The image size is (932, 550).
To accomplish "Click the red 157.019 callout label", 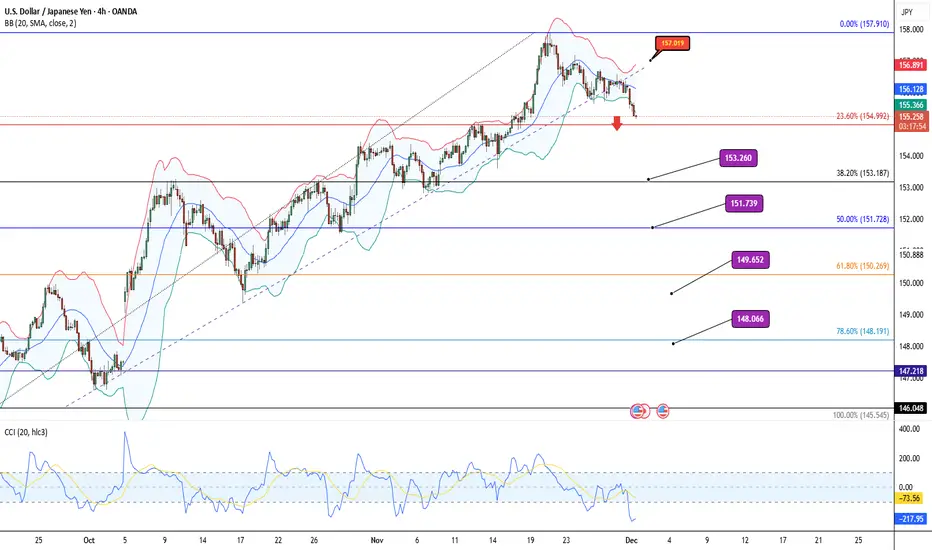I will pyautogui.click(x=672, y=43).
